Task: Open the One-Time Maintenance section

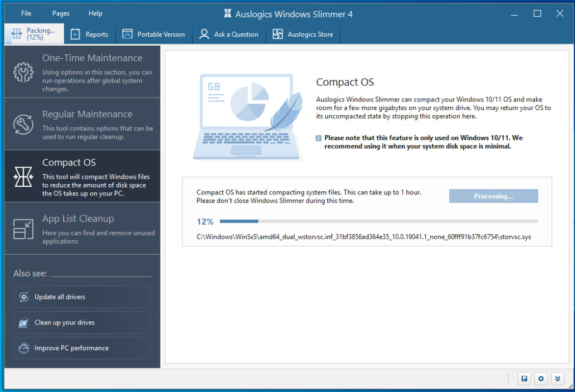Action: pos(82,72)
